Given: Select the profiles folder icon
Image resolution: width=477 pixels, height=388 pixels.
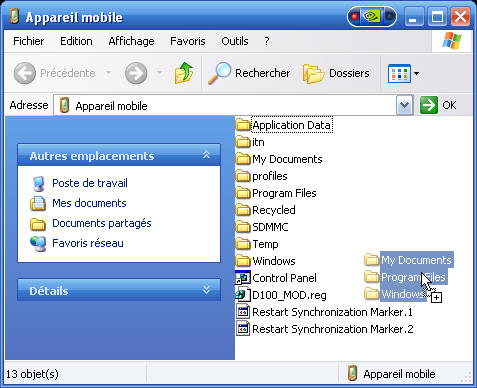Looking at the screenshot, I should click(243, 176).
